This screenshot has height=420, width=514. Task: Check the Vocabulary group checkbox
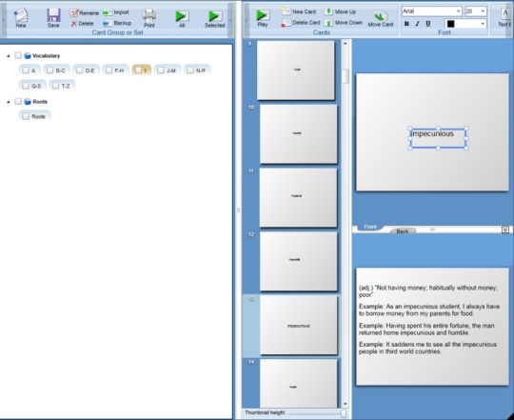tap(18, 55)
